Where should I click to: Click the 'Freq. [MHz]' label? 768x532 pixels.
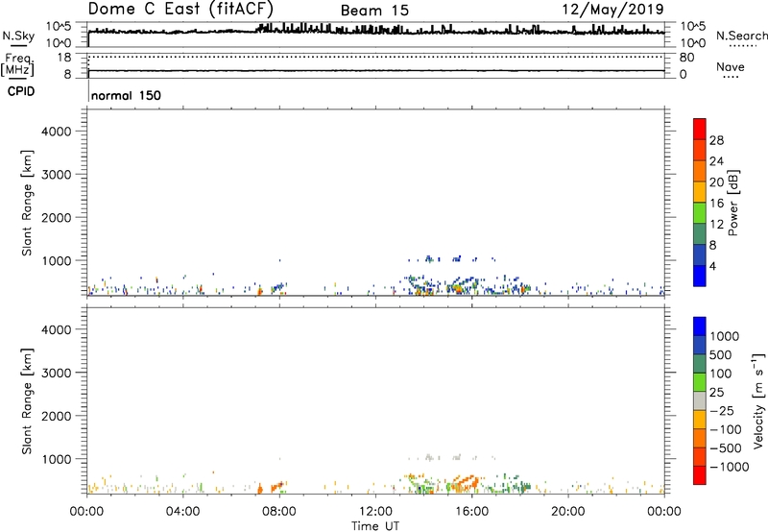point(17,65)
